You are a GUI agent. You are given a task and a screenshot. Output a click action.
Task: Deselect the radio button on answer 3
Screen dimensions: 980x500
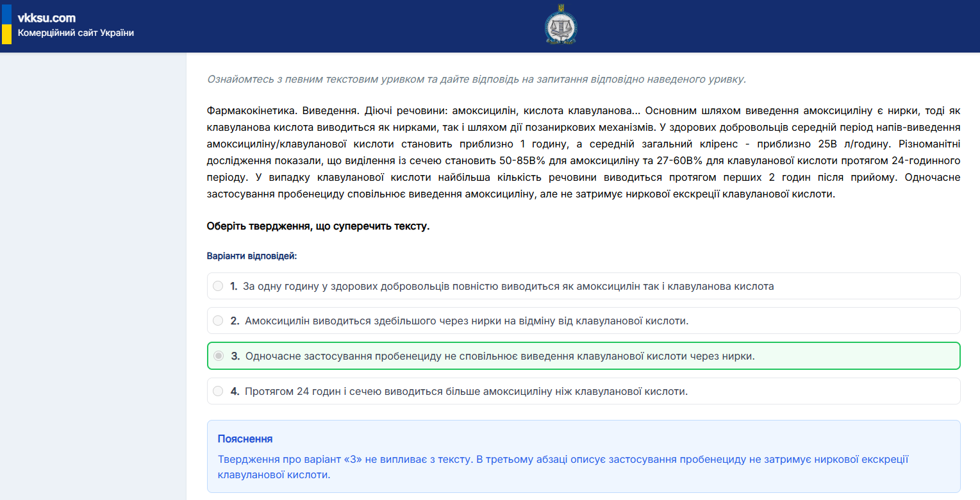tap(219, 356)
